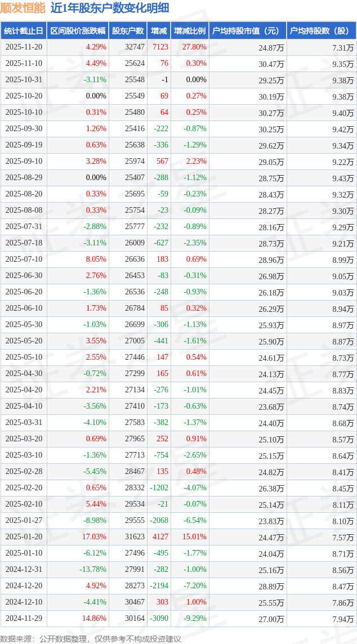Select the 2025-11-20 date cell

tap(24, 47)
